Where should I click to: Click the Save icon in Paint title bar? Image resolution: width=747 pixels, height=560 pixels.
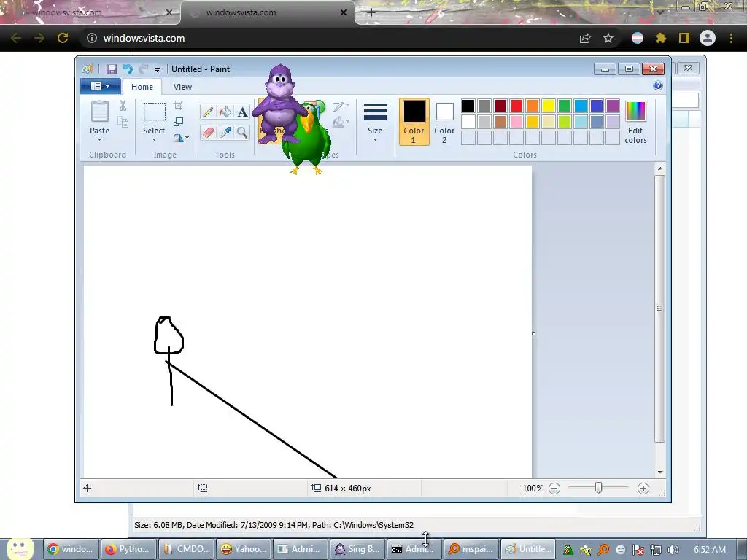(111, 69)
